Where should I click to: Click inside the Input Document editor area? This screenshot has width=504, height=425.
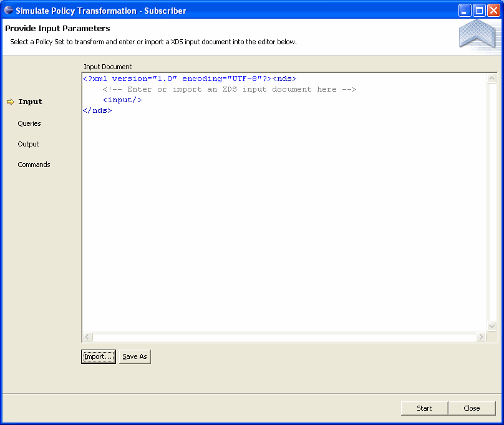(285, 203)
